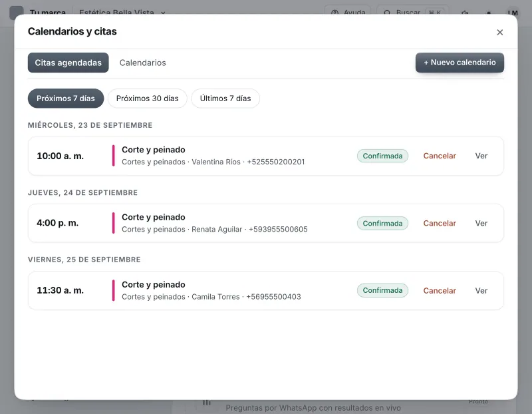Click the Renata Aguilar +593955500605 details line
The height and width of the screenshot is (414, 532).
(215, 229)
